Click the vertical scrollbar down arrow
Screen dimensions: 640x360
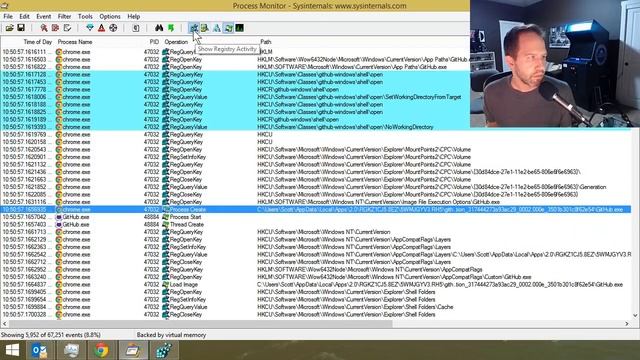635,315
